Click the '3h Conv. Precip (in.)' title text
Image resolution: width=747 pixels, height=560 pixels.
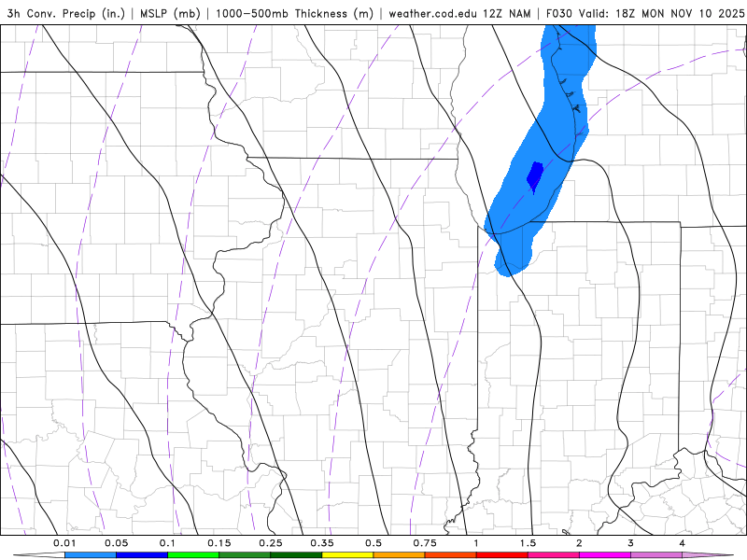pos(65,13)
